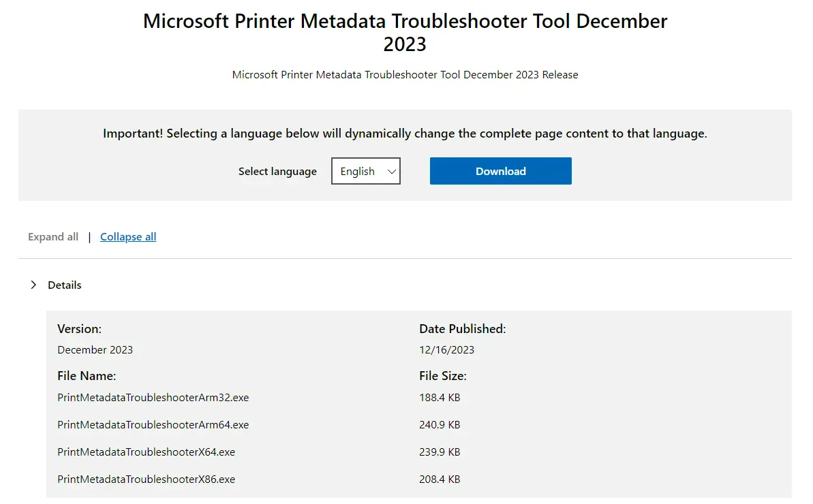Click the page title heading text
Viewport: 813px width, 504px height.
coord(405,32)
